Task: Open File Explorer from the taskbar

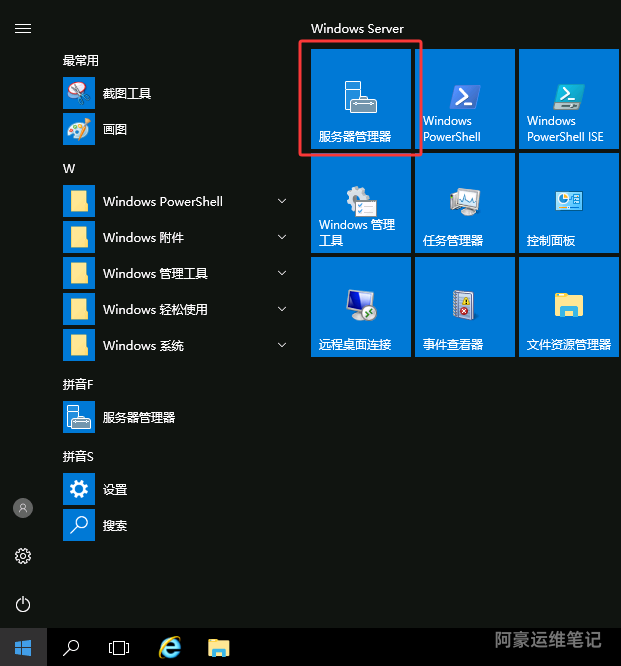Action: (219, 648)
